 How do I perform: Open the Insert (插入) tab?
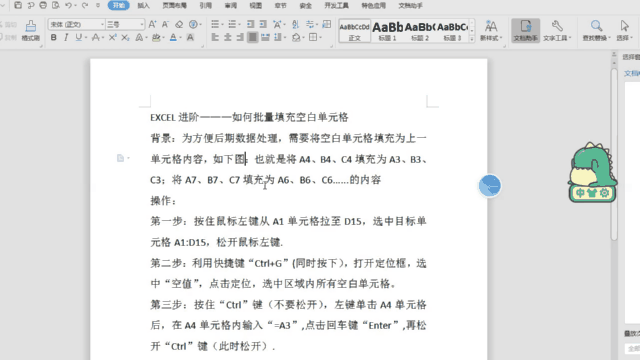(x=143, y=5)
